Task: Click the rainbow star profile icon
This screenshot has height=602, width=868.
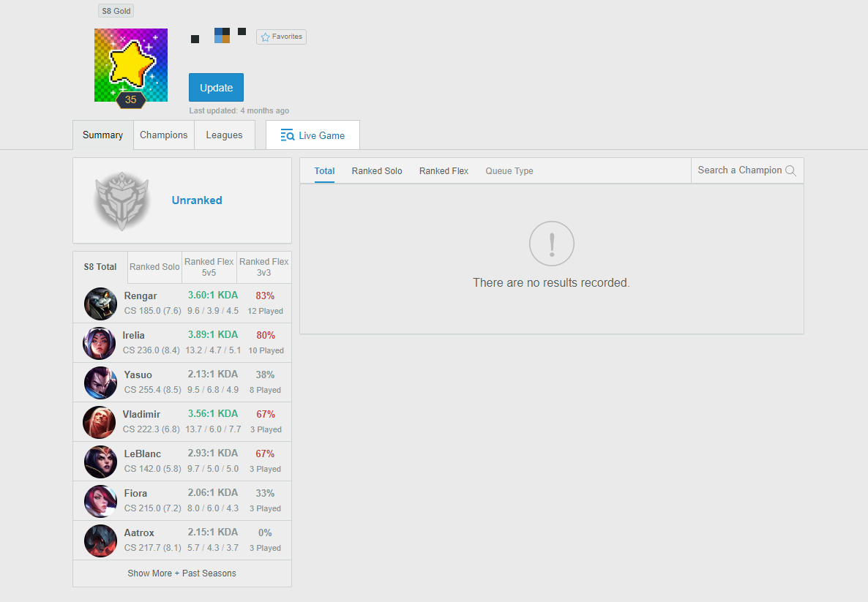Action: pyautogui.click(x=131, y=65)
